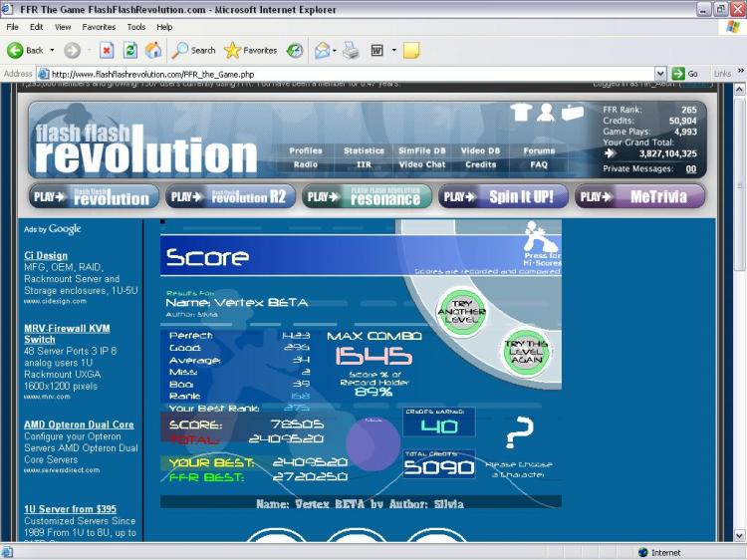Click the T-shirt icon in site header
The width and height of the screenshot is (747, 560).
point(521,113)
